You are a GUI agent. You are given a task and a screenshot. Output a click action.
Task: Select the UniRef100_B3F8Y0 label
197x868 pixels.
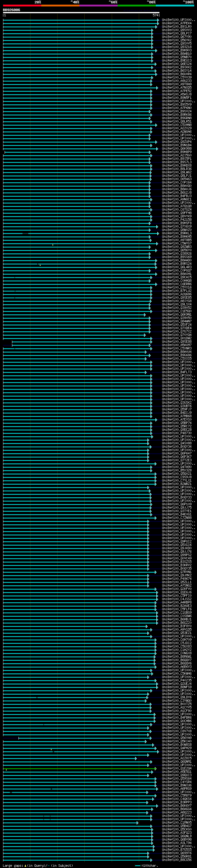pos(176,626)
